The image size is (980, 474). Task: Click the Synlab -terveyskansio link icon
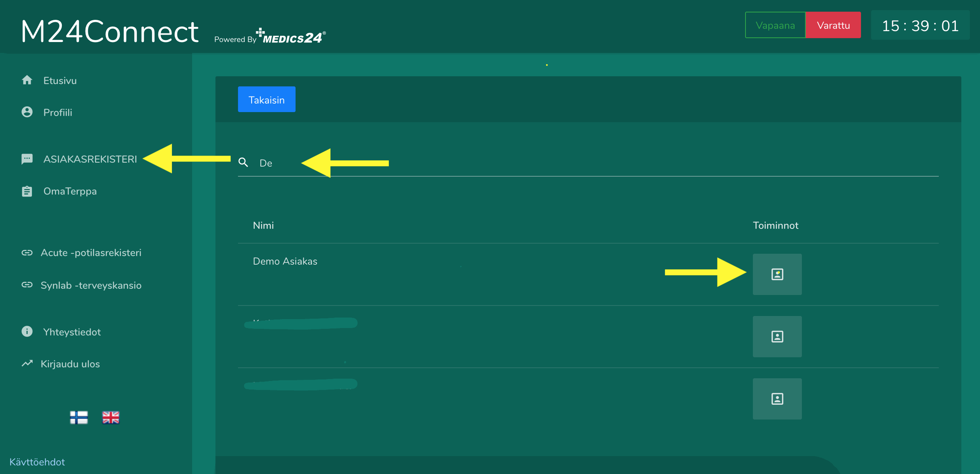(x=27, y=285)
